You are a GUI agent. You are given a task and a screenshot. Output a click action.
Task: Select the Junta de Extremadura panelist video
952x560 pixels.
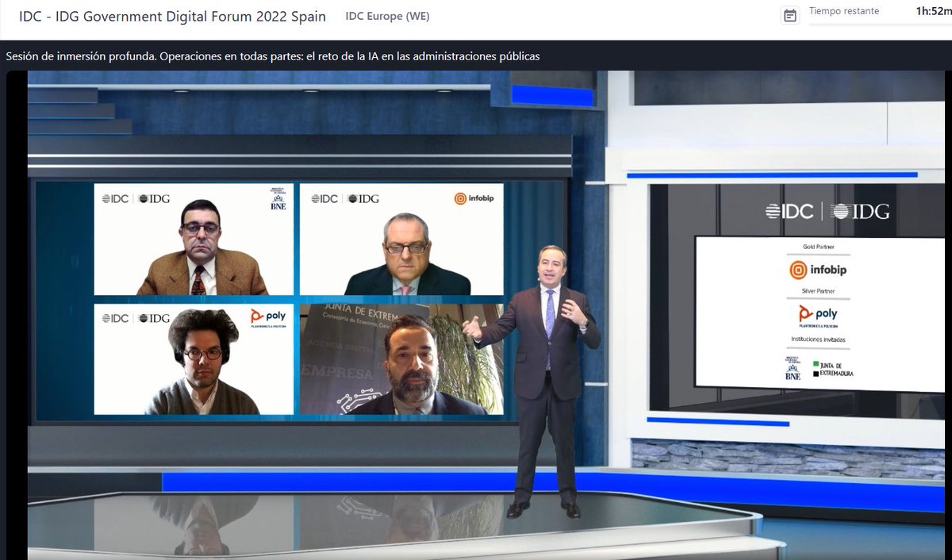pyautogui.click(x=401, y=359)
